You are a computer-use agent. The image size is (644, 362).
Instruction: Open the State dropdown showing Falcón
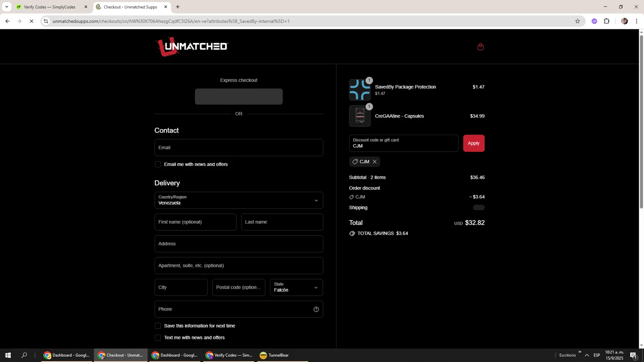tap(296, 287)
